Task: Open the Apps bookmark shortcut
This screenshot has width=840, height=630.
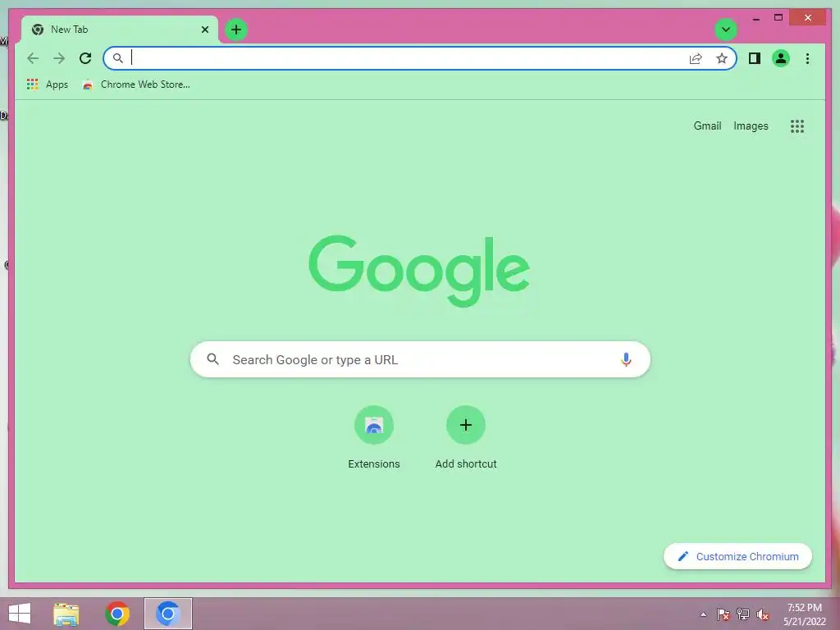Action: (x=47, y=84)
